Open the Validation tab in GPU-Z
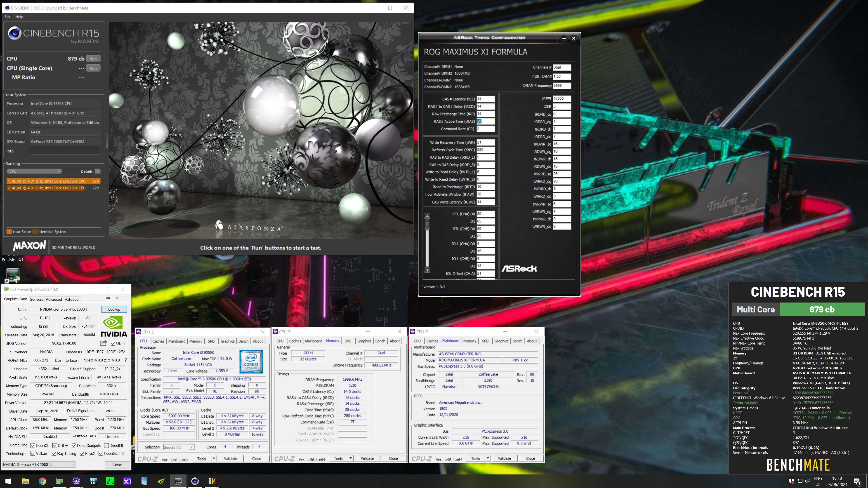The height and width of the screenshot is (488, 868). [72, 299]
